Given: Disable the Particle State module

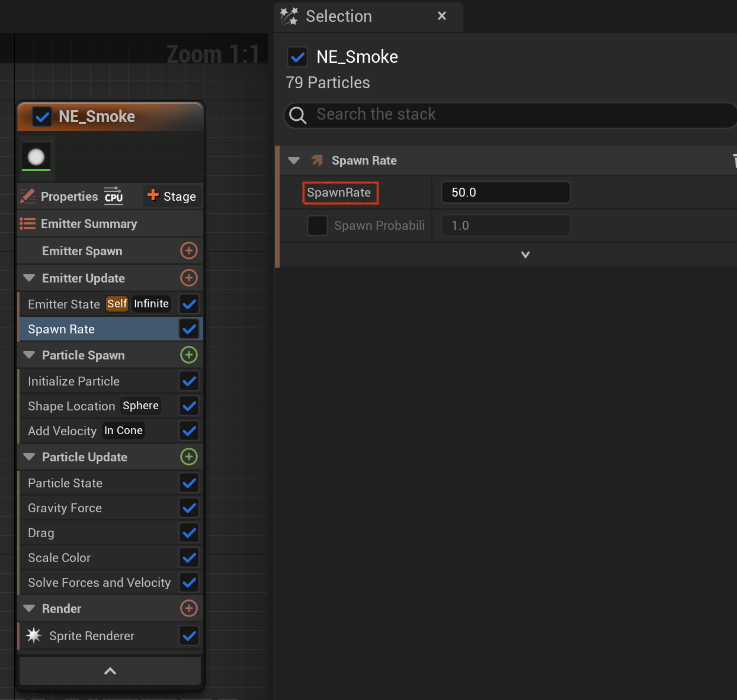Looking at the screenshot, I should pyautogui.click(x=189, y=483).
